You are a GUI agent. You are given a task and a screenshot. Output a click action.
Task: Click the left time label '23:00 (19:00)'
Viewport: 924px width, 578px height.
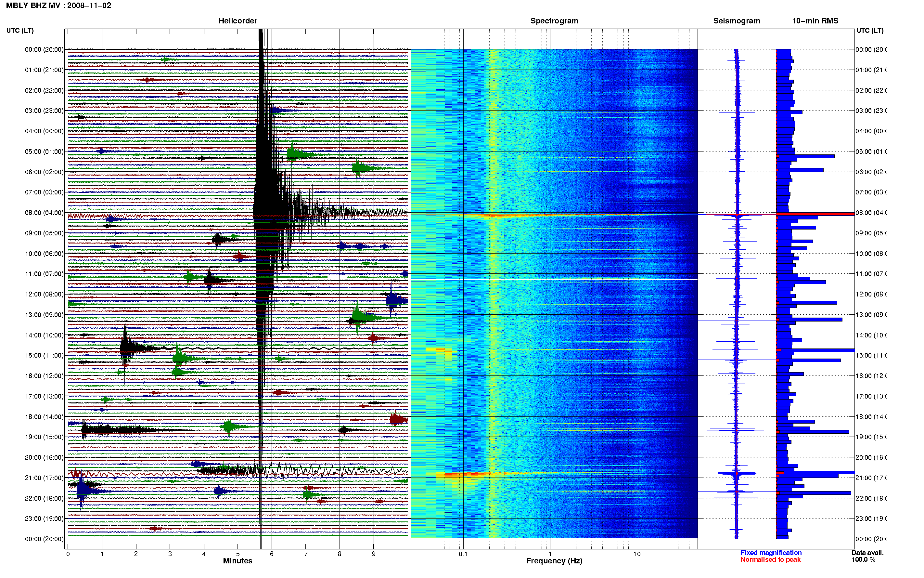(x=44, y=519)
